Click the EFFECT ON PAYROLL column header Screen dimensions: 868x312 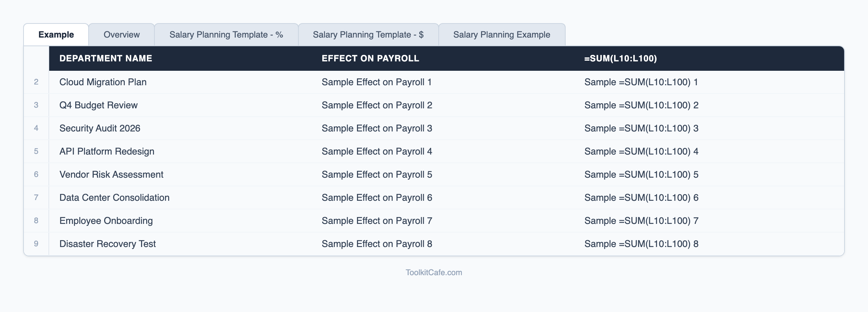tap(370, 58)
